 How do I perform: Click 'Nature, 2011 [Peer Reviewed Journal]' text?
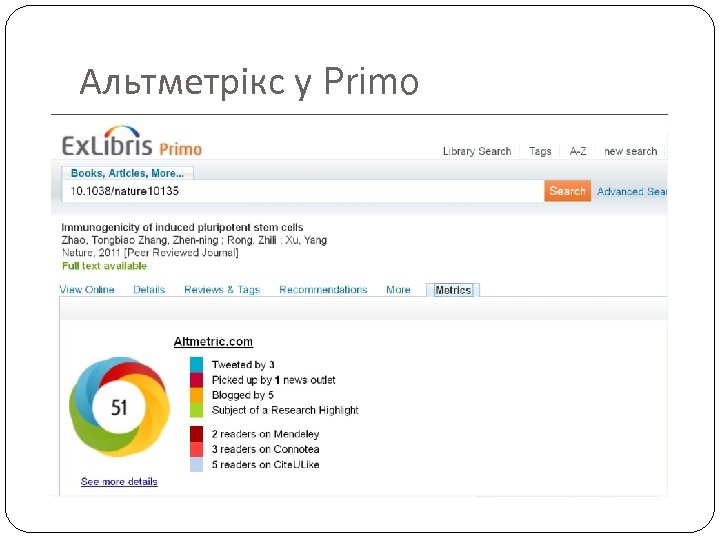(x=150, y=253)
